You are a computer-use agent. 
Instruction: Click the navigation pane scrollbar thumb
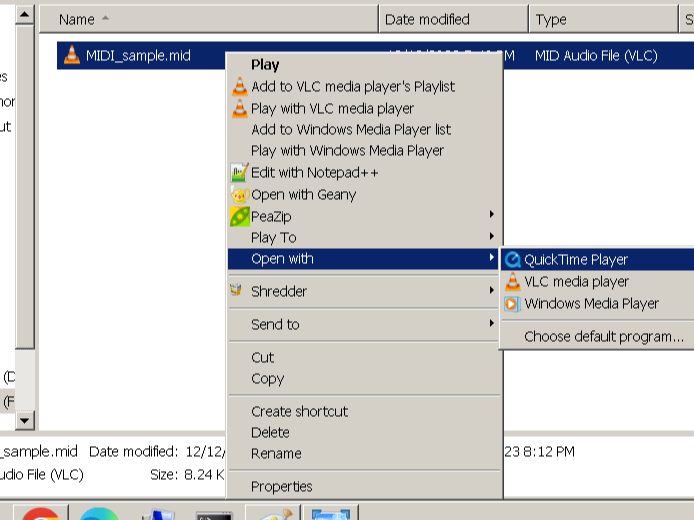tap(25, 187)
